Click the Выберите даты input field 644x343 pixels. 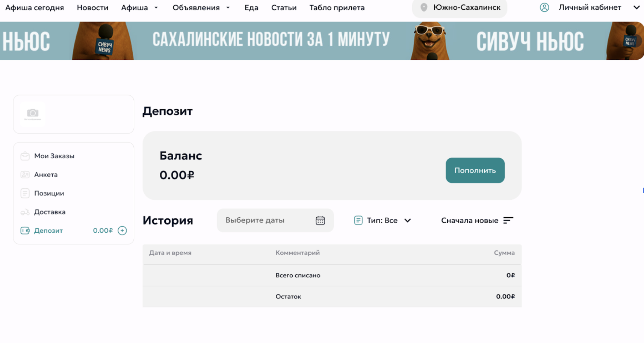point(263,221)
